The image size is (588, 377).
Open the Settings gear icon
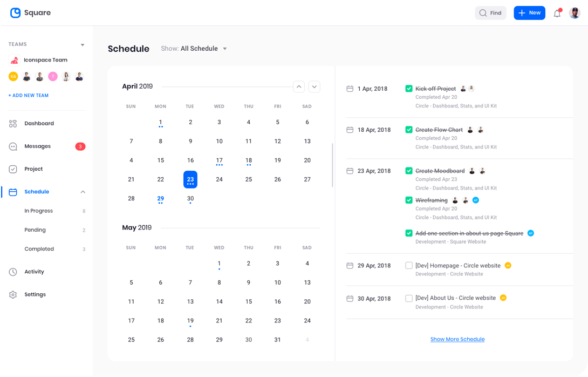point(13,294)
